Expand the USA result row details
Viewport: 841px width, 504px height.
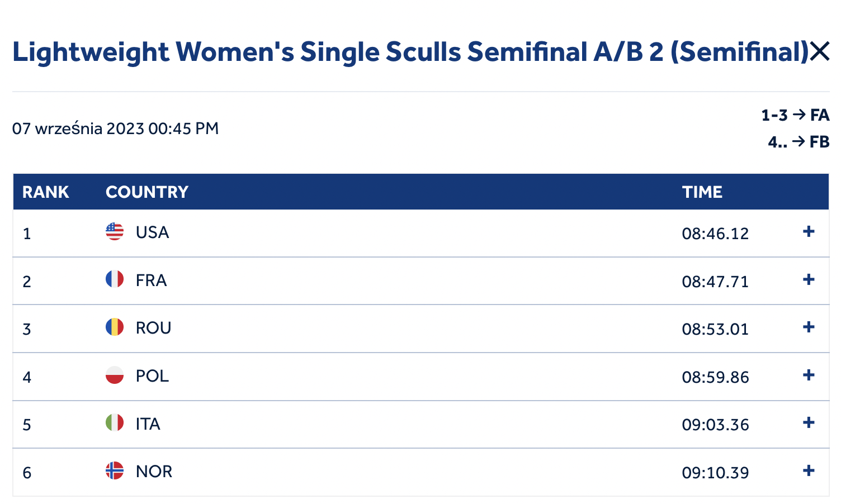click(809, 231)
